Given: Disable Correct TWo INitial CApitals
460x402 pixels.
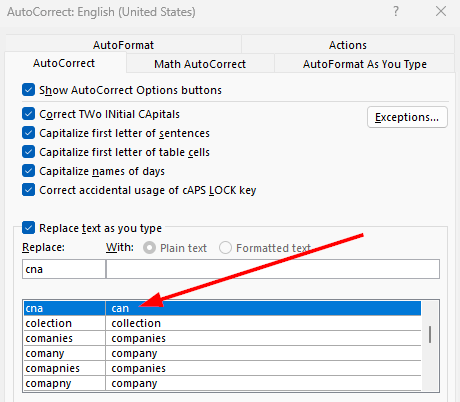Looking at the screenshot, I should (28, 114).
